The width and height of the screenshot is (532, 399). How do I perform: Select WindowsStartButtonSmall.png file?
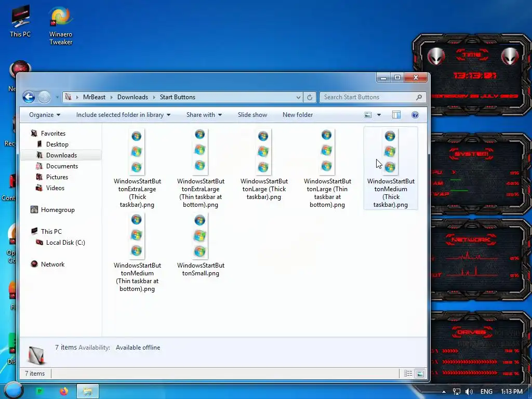pyautogui.click(x=201, y=245)
